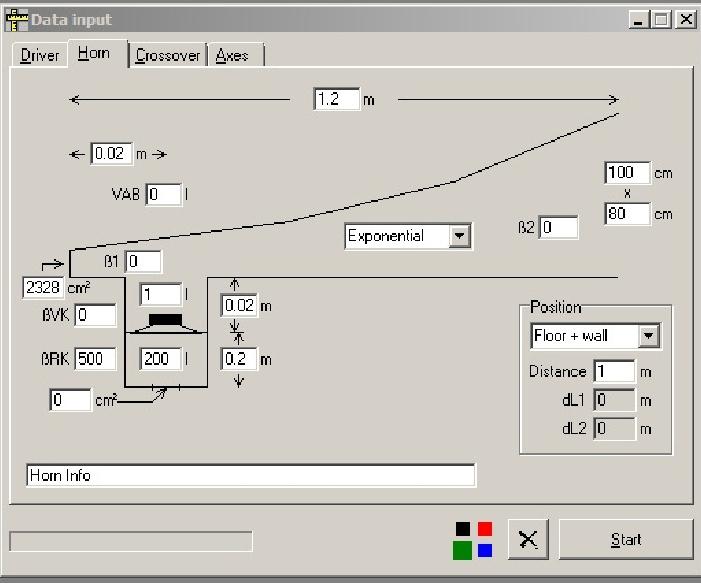Viewport: 701px width, 583px height.
Task: Minimize the Data input window
Action: point(638,20)
